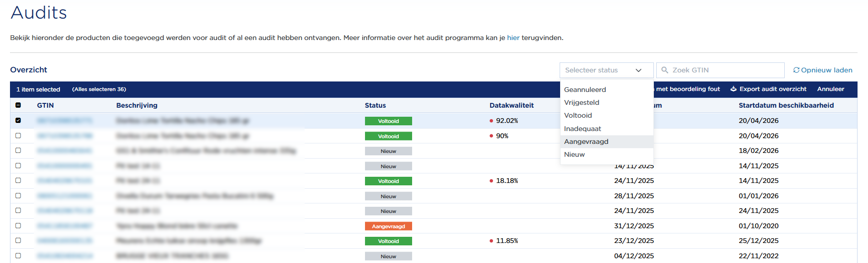
Task: Open the GTIN link in the 11.85% row
Action: pos(64,241)
